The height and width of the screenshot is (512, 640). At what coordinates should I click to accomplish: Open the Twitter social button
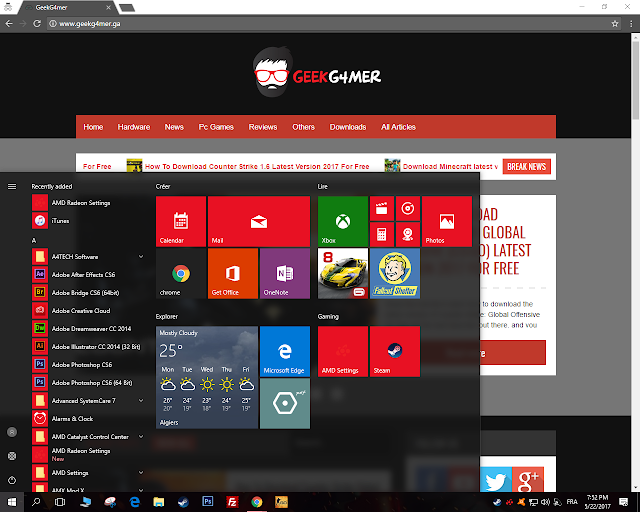point(496,481)
